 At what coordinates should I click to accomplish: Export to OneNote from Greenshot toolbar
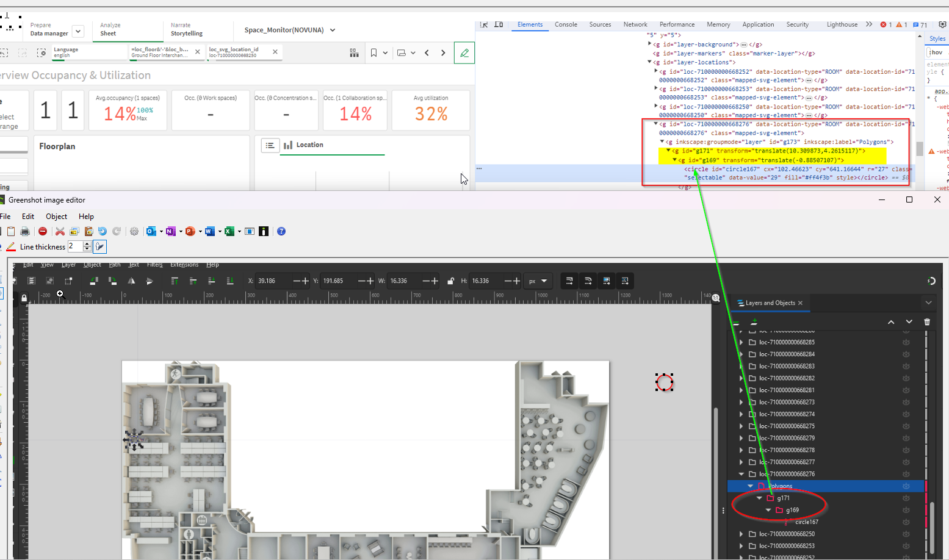(x=171, y=231)
